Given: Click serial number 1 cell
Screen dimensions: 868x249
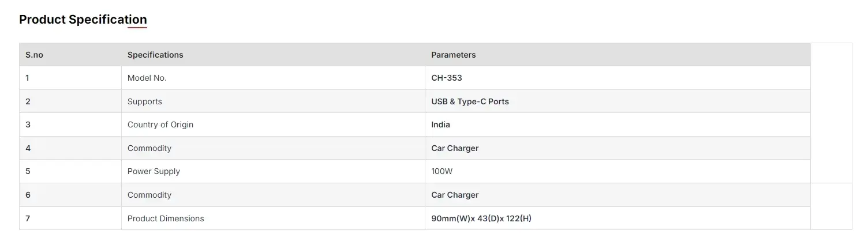Looking at the screenshot, I should [70, 78].
